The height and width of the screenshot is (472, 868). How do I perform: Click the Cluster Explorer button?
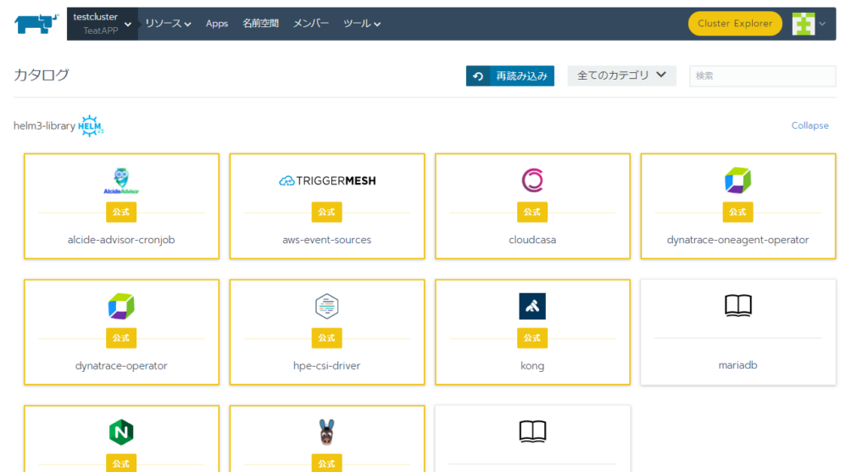click(735, 24)
